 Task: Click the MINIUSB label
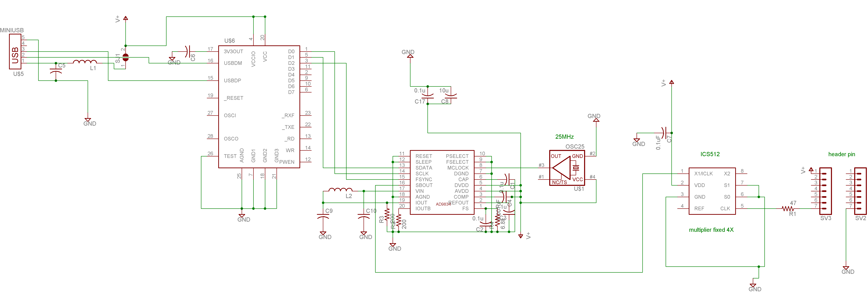pos(12,30)
